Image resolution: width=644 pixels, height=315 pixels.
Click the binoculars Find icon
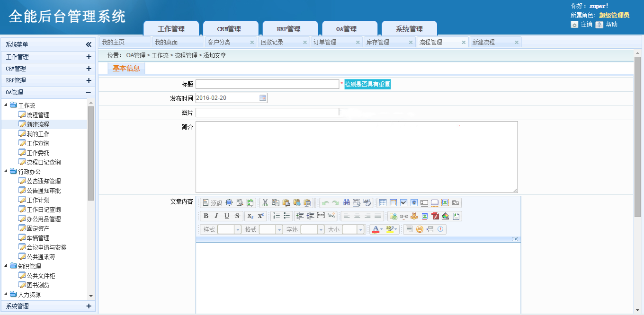[x=346, y=203]
